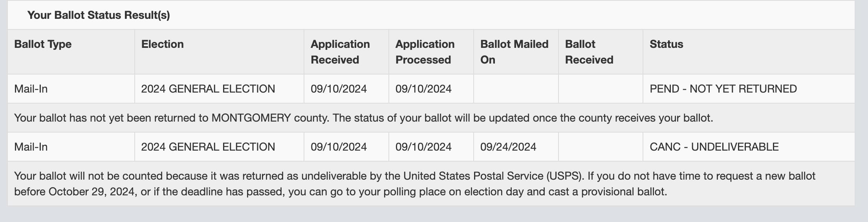Viewport: 868px width, 222px height.
Task: Select the Application Received column header
Action: 340,52
